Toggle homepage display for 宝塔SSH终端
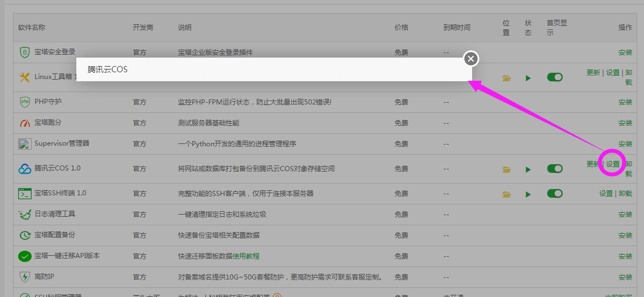This screenshot has height=297, width=644. tap(555, 193)
